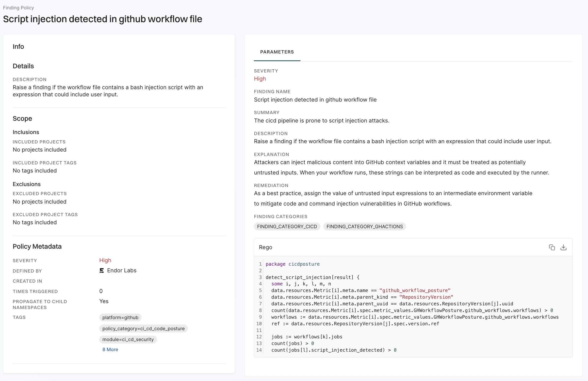This screenshot has width=588, height=381.
Task: Copy the Rego code to clipboard
Action: coord(552,247)
